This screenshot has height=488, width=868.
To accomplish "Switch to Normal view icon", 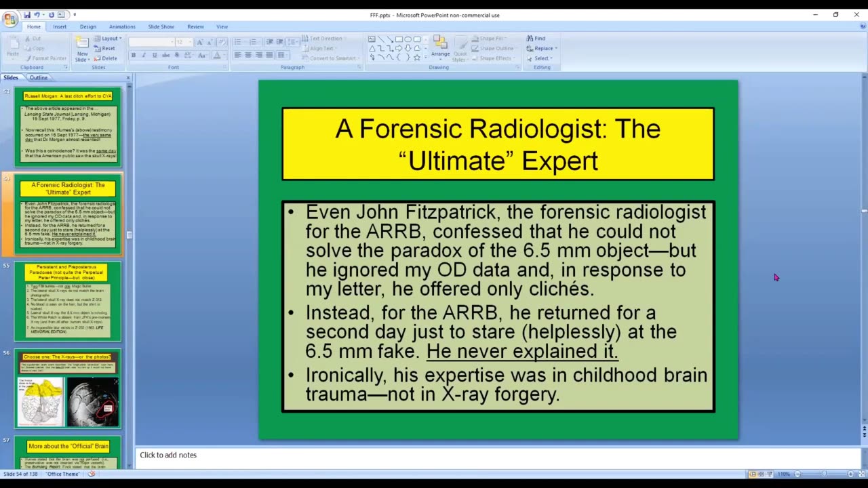I will tap(753, 474).
